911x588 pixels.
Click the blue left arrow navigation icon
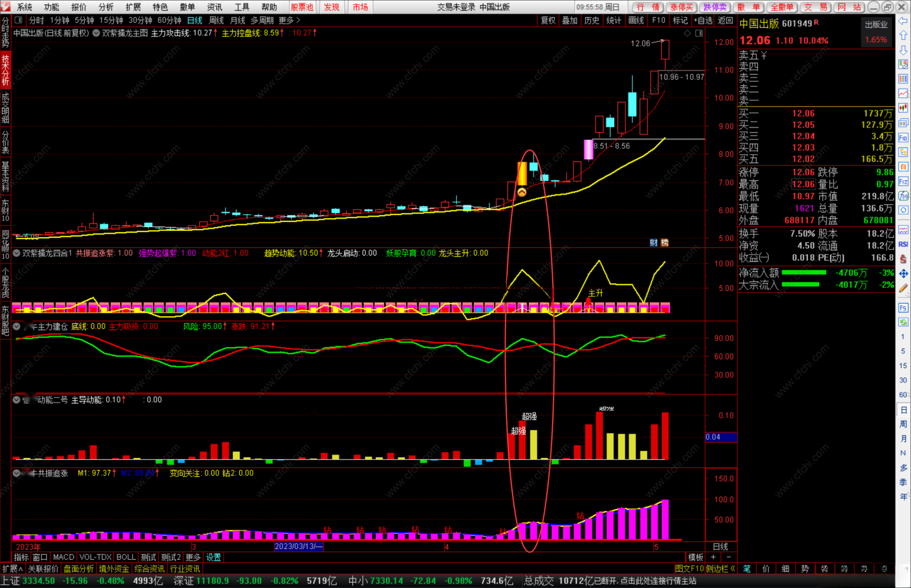click(x=903, y=21)
